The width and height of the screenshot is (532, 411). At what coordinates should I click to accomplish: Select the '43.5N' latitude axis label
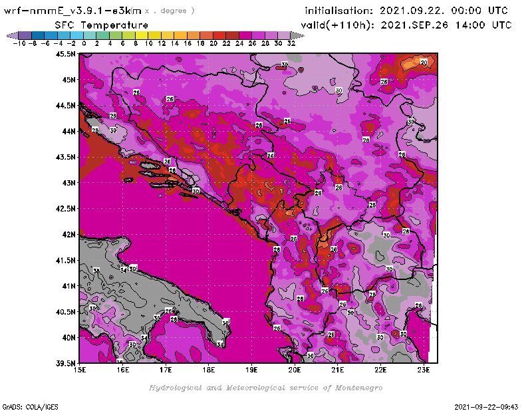(x=65, y=157)
